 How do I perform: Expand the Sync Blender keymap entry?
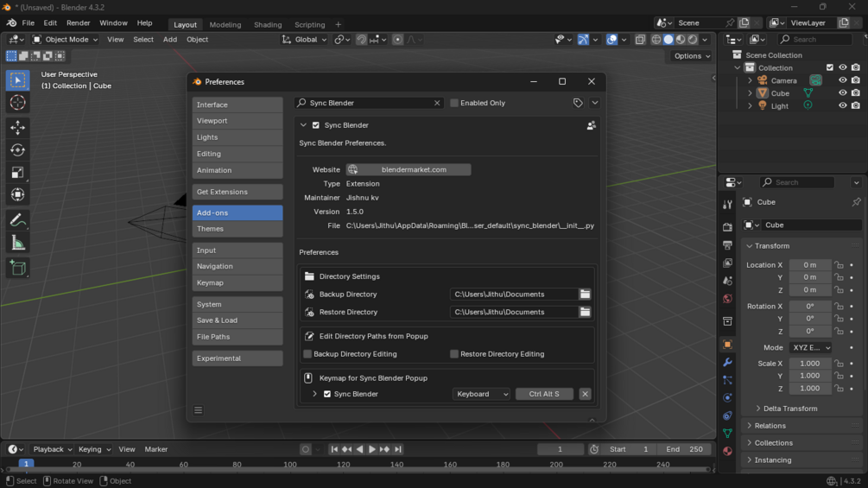click(x=314, y=394)
